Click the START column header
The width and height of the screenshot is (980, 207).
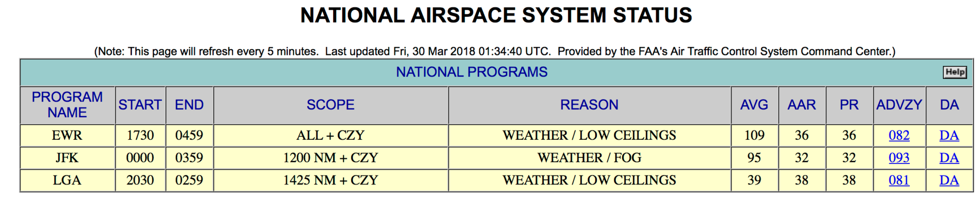(x=140, y=105)
